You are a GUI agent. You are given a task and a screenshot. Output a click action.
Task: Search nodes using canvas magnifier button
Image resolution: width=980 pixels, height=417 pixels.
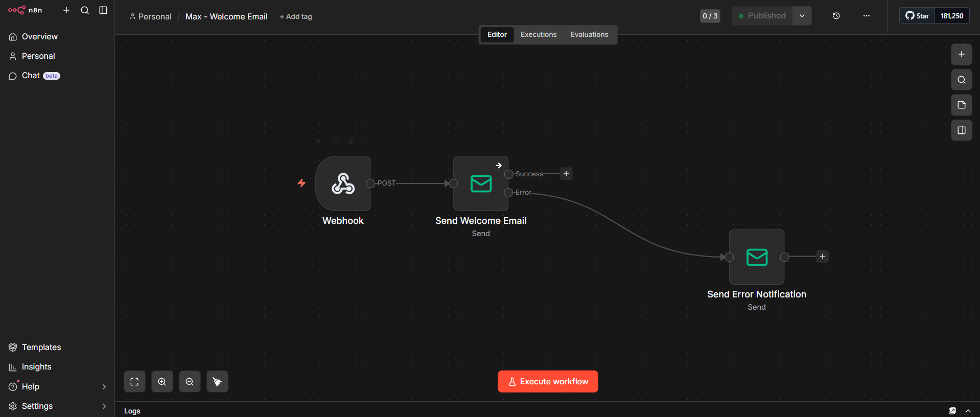962,80
